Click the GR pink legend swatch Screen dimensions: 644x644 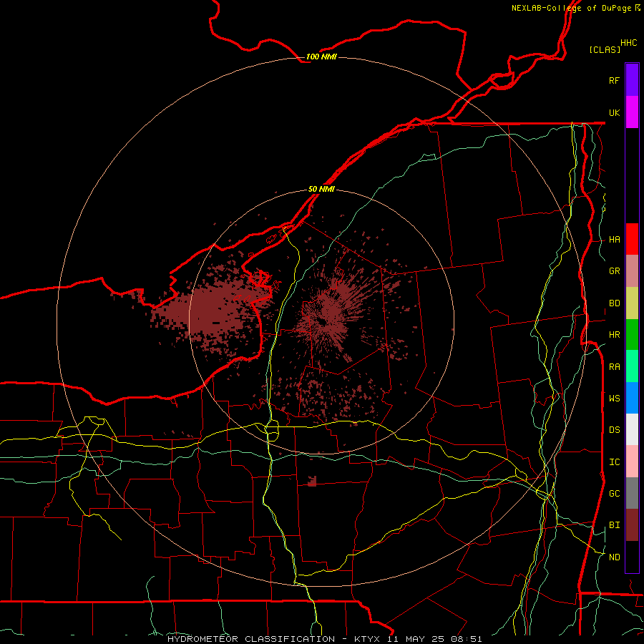click(632, 271)
